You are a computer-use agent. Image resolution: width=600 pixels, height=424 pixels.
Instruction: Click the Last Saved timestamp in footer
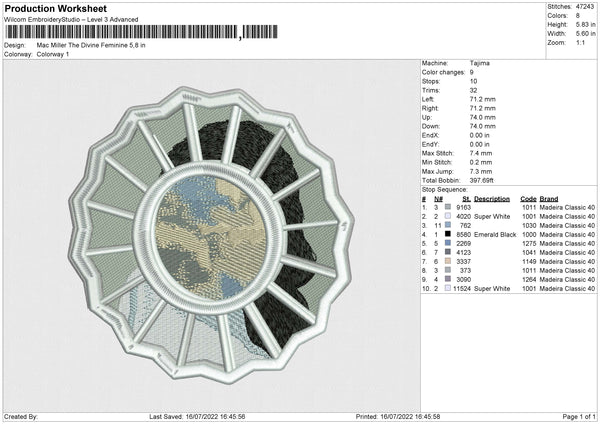point(197,416)
